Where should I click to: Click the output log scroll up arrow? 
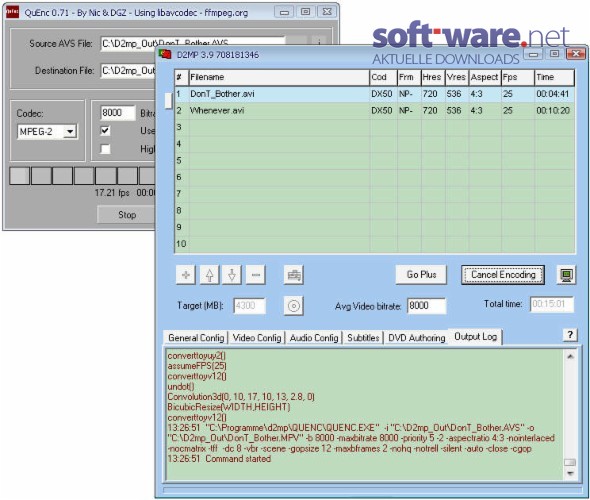tap(570, 356)
